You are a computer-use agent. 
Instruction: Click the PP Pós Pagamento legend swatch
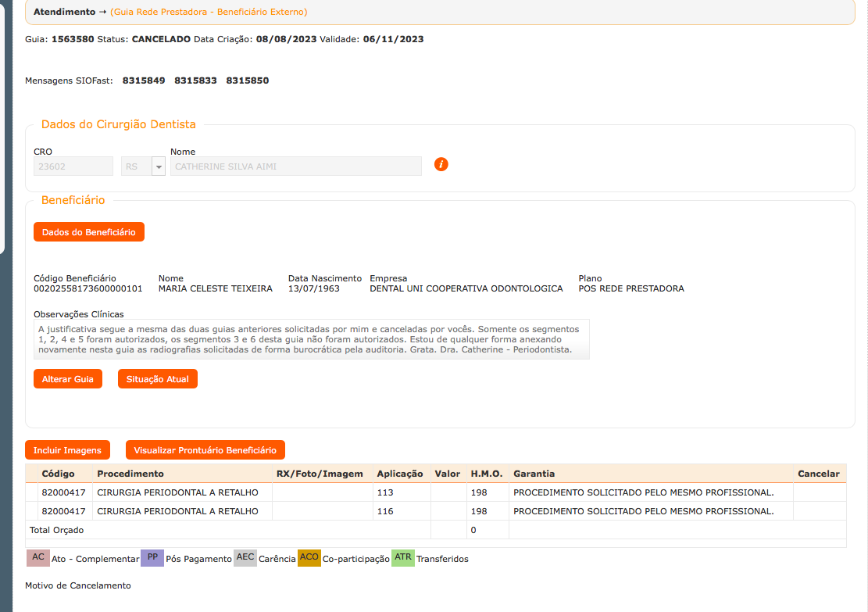point(152,557)
